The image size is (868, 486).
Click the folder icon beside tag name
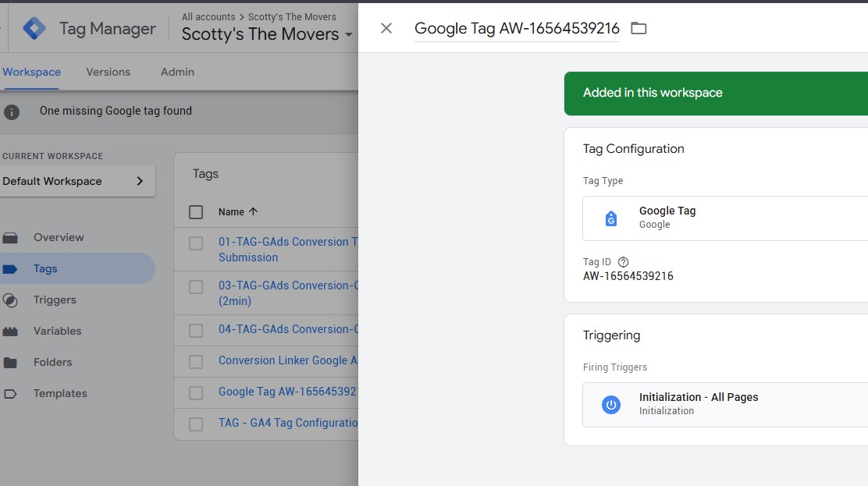(x=639, y=28)
